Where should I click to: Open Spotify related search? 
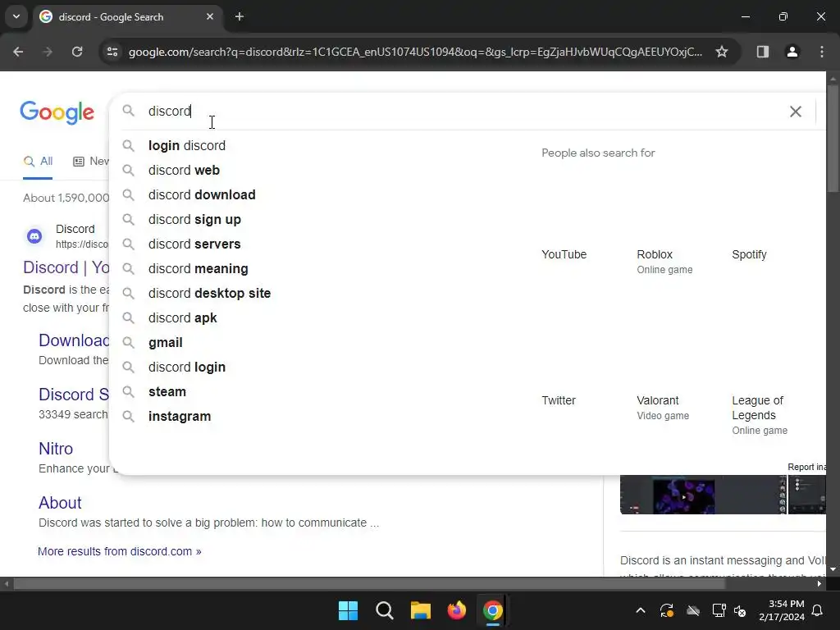749,254
